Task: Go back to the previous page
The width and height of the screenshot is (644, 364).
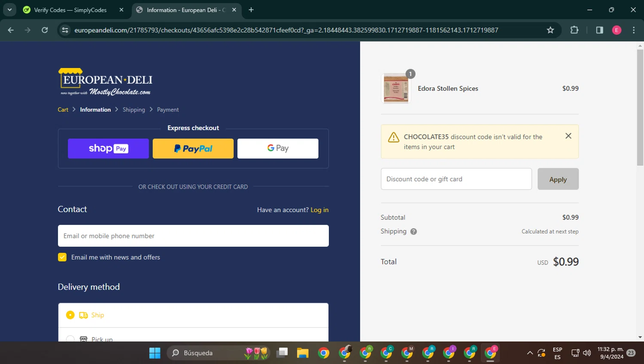Action: point(11,30)
